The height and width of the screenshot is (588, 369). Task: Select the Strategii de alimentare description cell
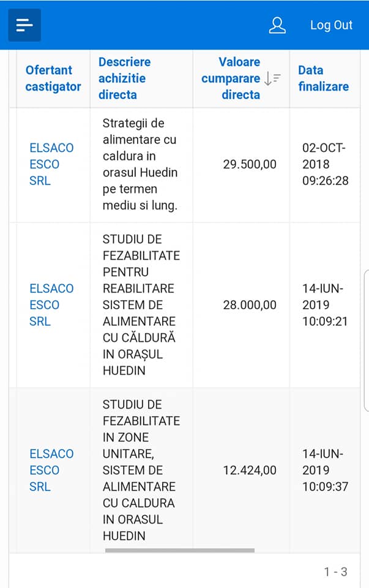point(141,165)
